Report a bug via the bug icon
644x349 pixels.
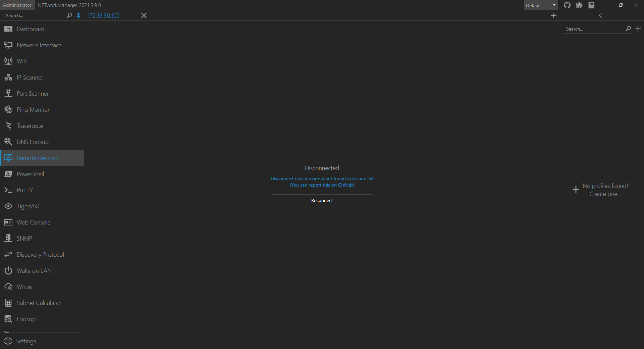click(x=579, y=5)
